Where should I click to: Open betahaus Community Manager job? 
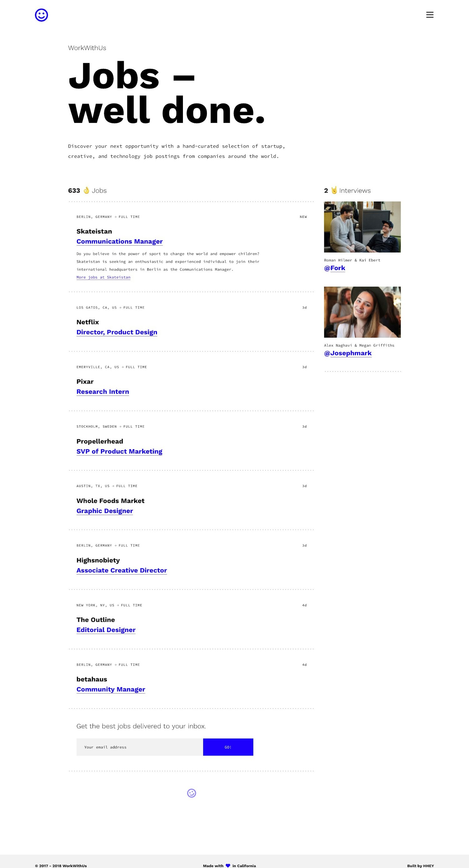111,690
